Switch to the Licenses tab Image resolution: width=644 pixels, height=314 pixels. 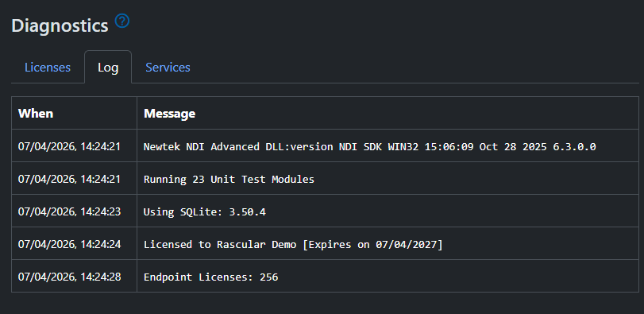coord(48,68)
